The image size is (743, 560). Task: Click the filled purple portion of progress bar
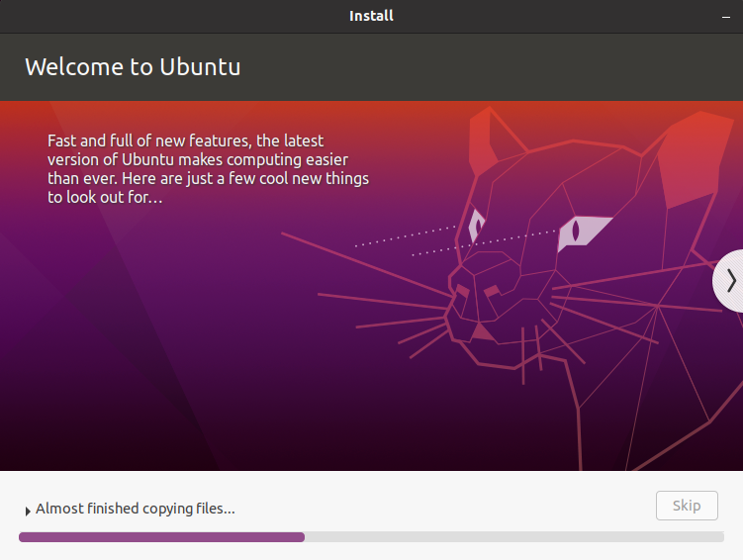[161, 537]
